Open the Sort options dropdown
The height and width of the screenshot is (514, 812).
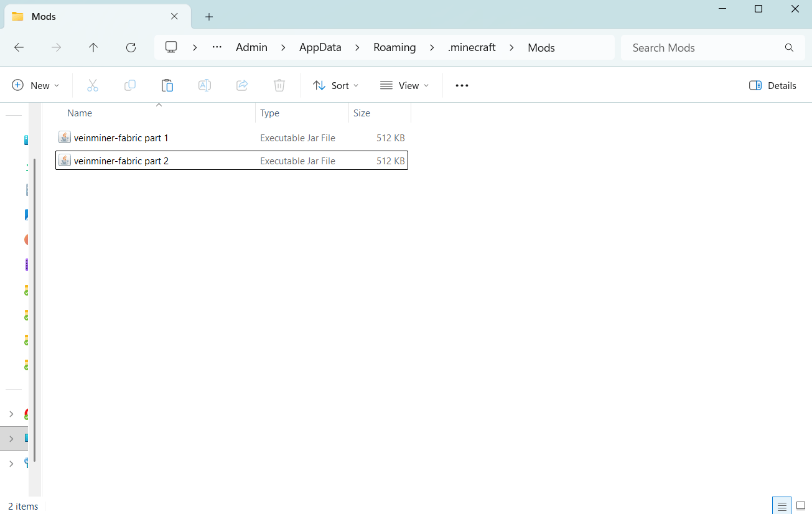pyautogui.click(x=336, y=85)
